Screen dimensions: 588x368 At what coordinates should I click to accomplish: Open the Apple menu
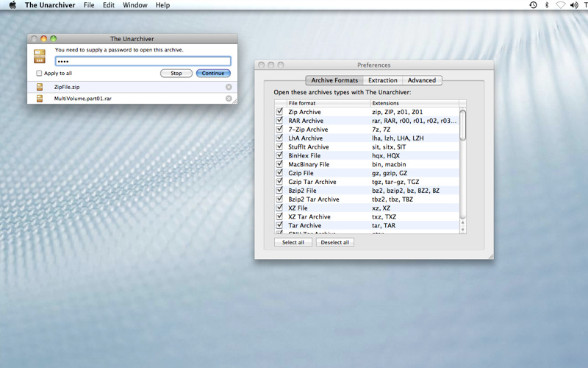point(12,5)
